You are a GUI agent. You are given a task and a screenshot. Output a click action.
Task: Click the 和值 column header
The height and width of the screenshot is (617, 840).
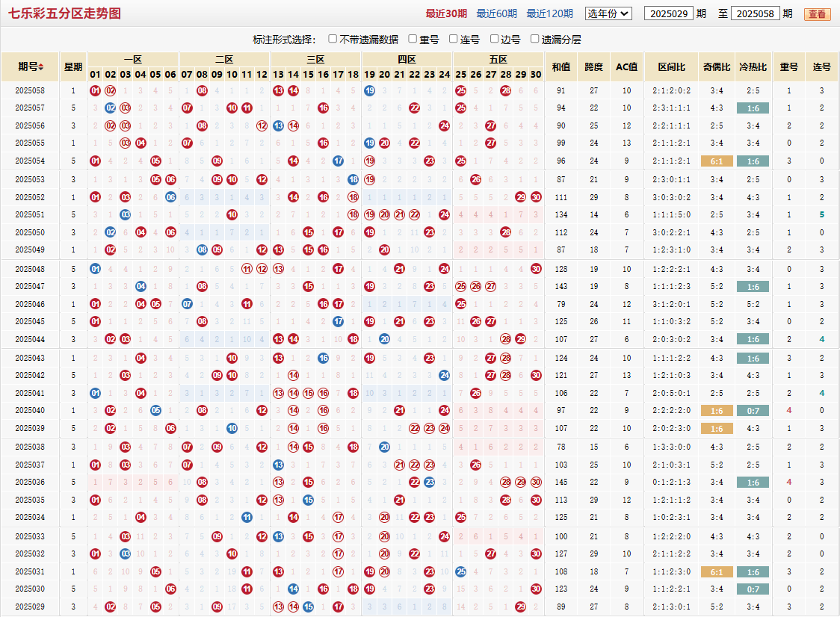click(x=561, y=67)
